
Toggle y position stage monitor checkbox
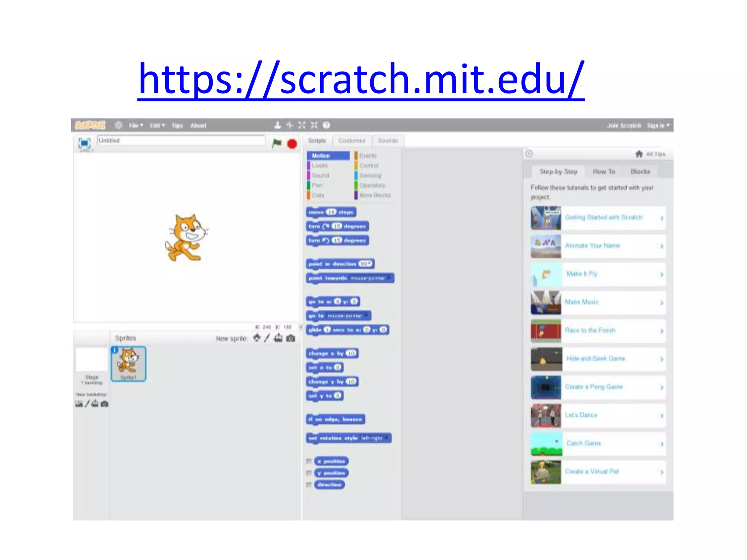(309, 473)
